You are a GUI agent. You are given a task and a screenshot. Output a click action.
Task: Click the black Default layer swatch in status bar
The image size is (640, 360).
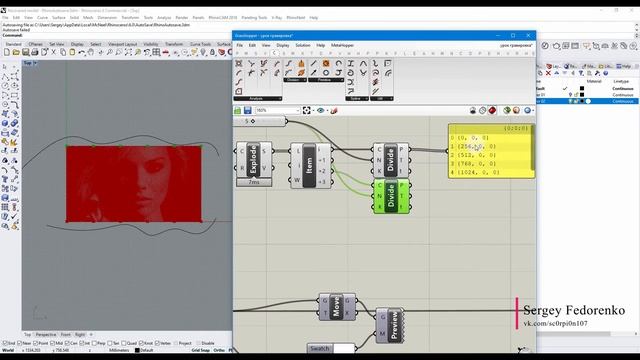click(137, 350)
